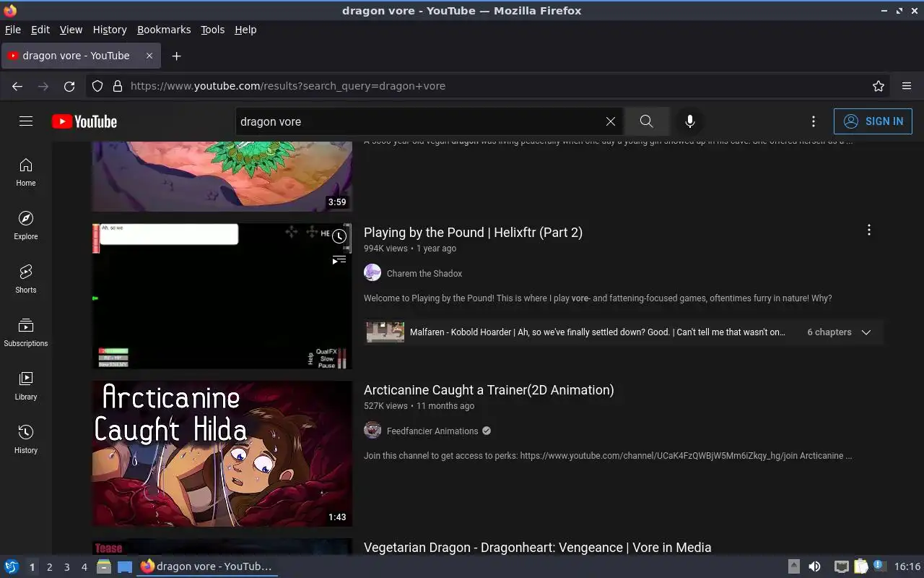Click the YouTube logo
Image resolution: width=924 pixels, height=578 pixels.
[84, 121]
